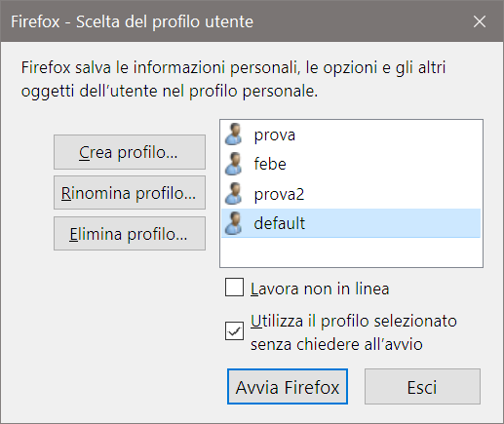Image resolution: width=504 pixels, height=424 pixels.
Task: Close the profile chooser dialog window
Action: coord(480,21)
